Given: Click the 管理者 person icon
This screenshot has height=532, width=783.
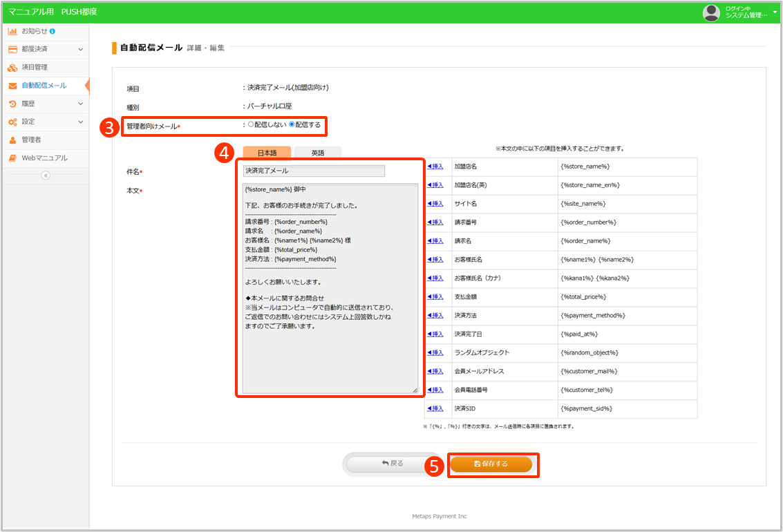Looking at the screenshot, I should 12,140.
